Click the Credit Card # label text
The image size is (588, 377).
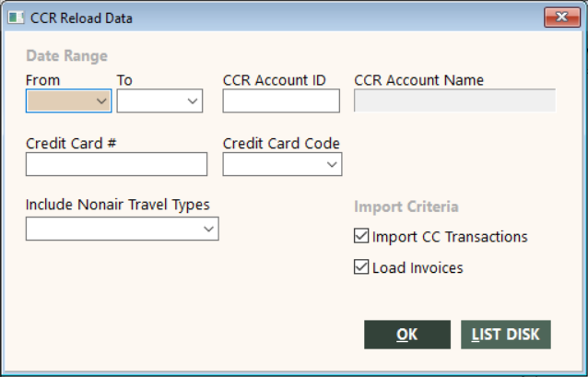[71, 143]
